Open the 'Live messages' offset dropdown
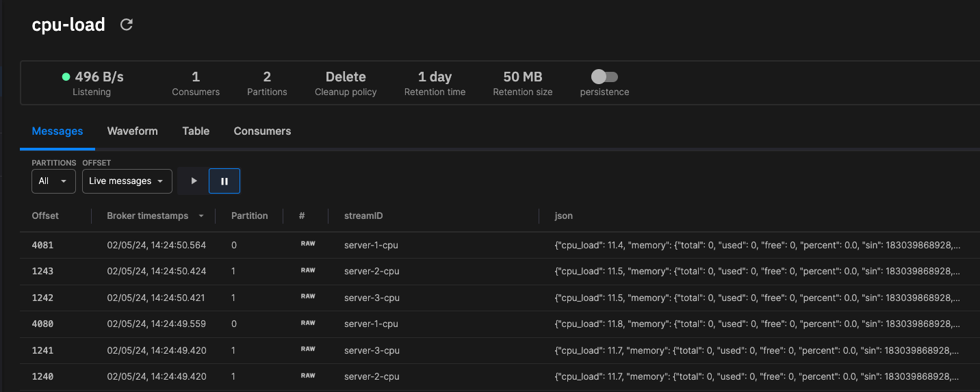This screenshot has width=980, height=392. (x=127, y=181)
